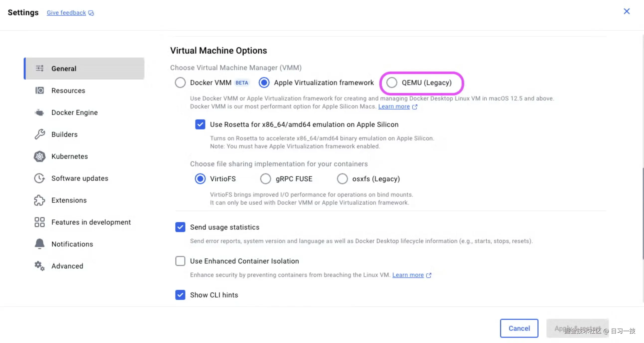This screenshot has height=343, width=644.
Task: Uncheck Send usage statistics
Action: coord(180,227)
